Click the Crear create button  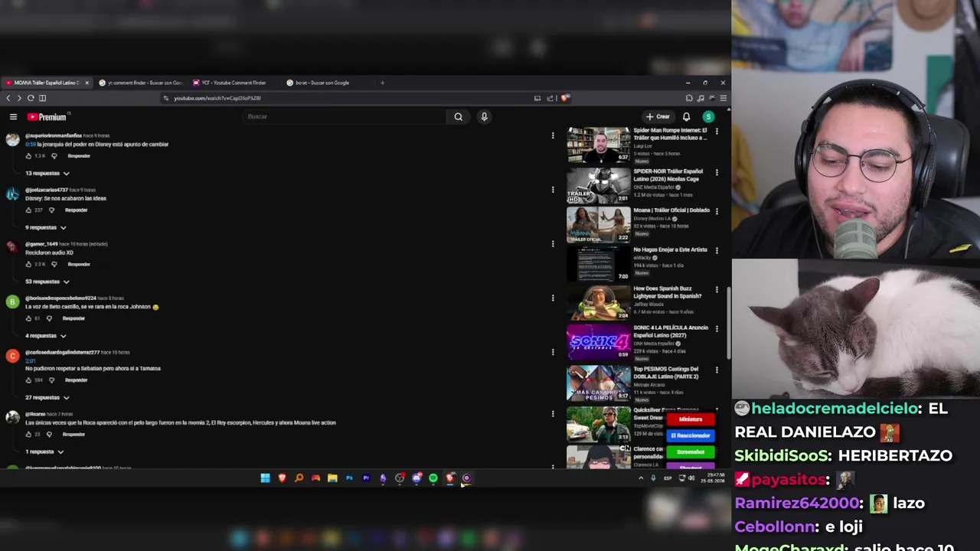pos(658,117)
